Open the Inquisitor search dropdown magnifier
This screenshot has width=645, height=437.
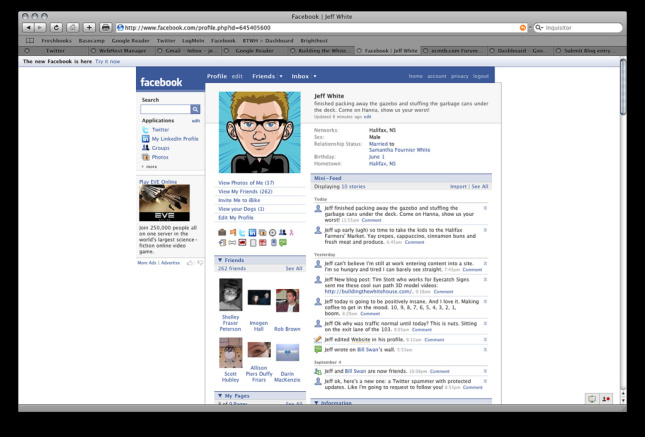[x=539, y=28]
